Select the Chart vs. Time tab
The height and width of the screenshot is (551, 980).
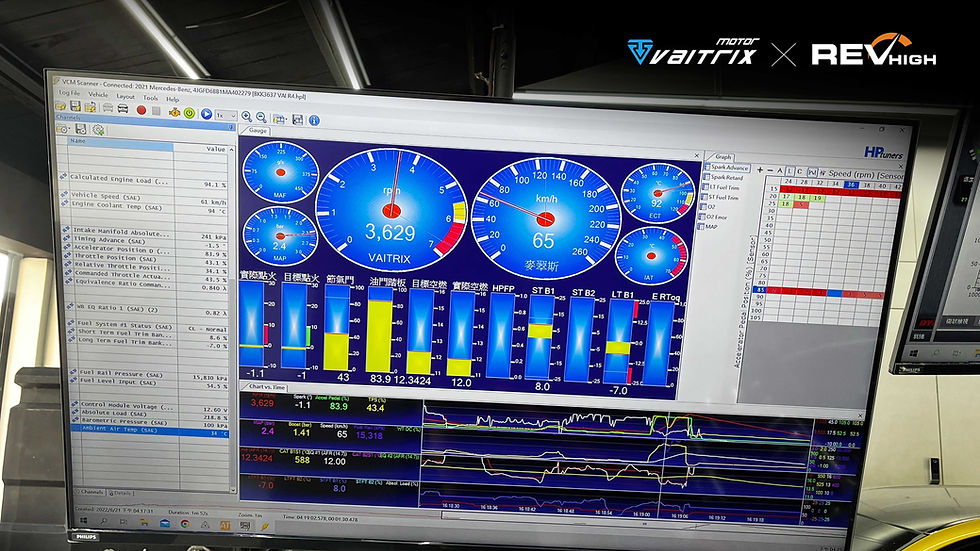coord(268,387)
